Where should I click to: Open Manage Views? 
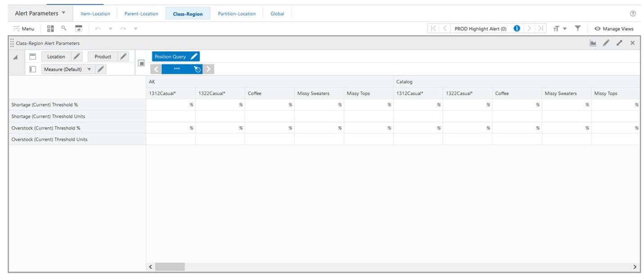[x=614, y=29]
